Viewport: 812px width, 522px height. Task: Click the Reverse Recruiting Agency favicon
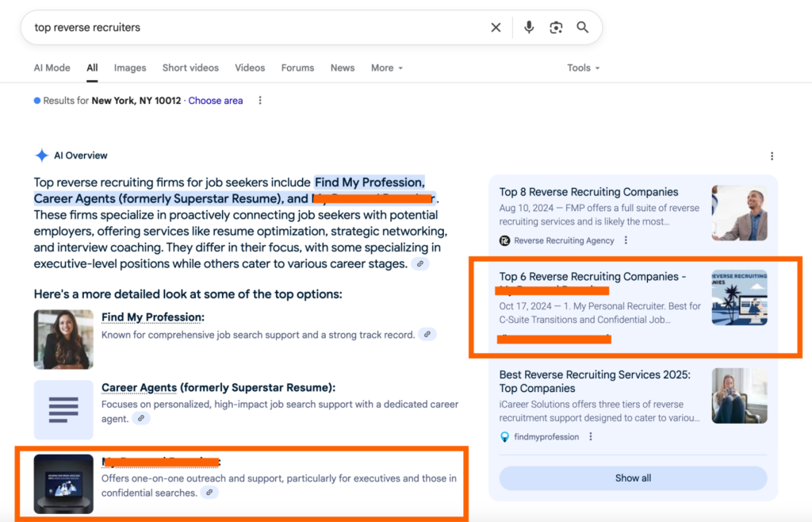coord(504,240)
